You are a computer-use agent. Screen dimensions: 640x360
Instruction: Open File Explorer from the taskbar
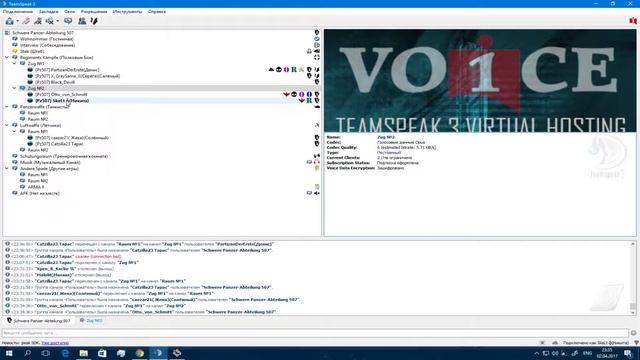pyautogui.click(x=84, y=353)
